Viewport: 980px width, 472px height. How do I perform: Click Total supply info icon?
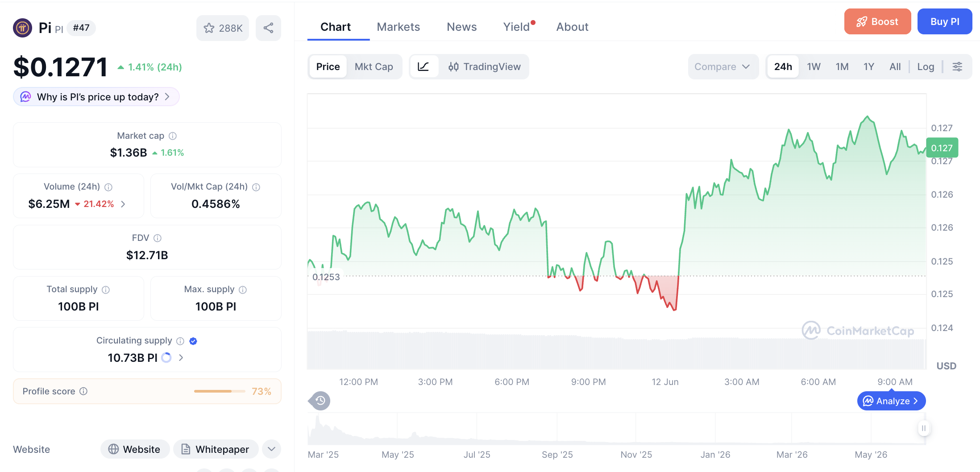pos(106,290)
